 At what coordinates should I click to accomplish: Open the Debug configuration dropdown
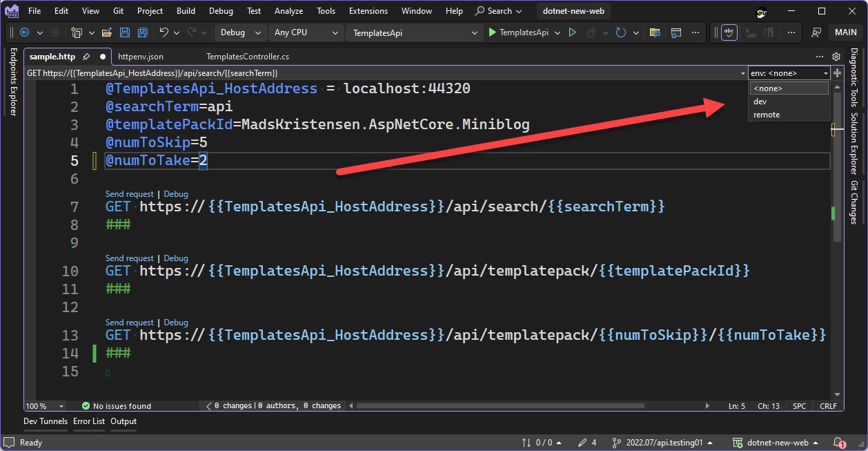[240, 32]
